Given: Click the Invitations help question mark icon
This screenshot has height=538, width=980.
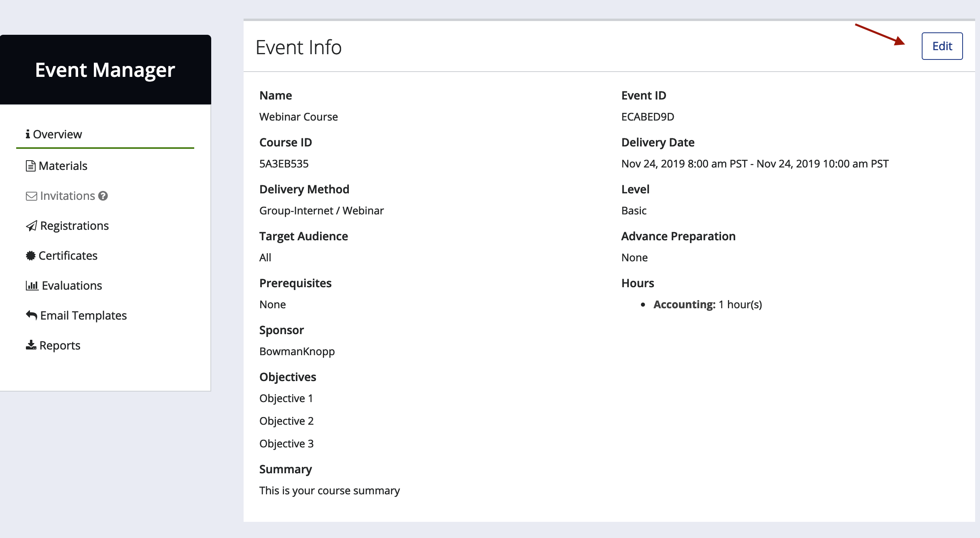Looking at the screenshot, I should click(x=103, y=196).
